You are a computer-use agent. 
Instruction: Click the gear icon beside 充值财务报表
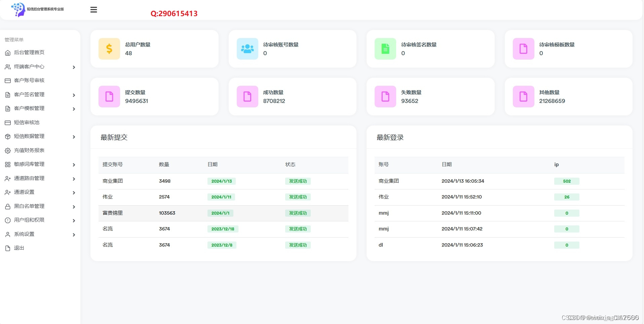8,151
